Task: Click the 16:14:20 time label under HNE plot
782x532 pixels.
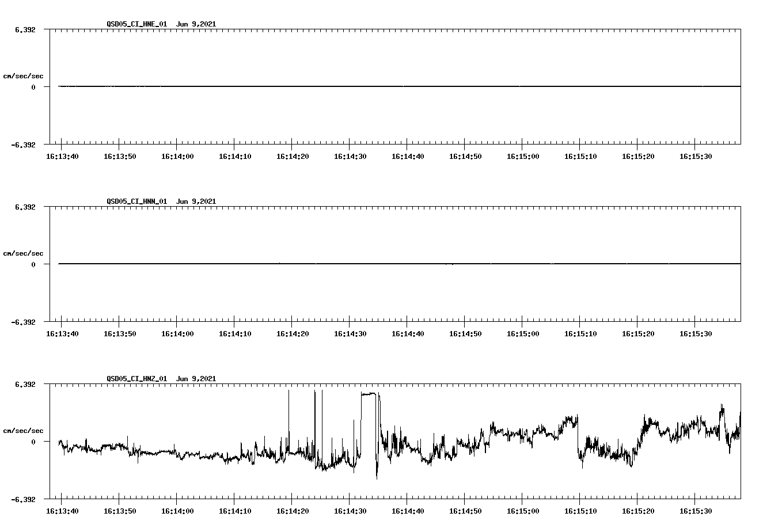Action: point(293,157)
